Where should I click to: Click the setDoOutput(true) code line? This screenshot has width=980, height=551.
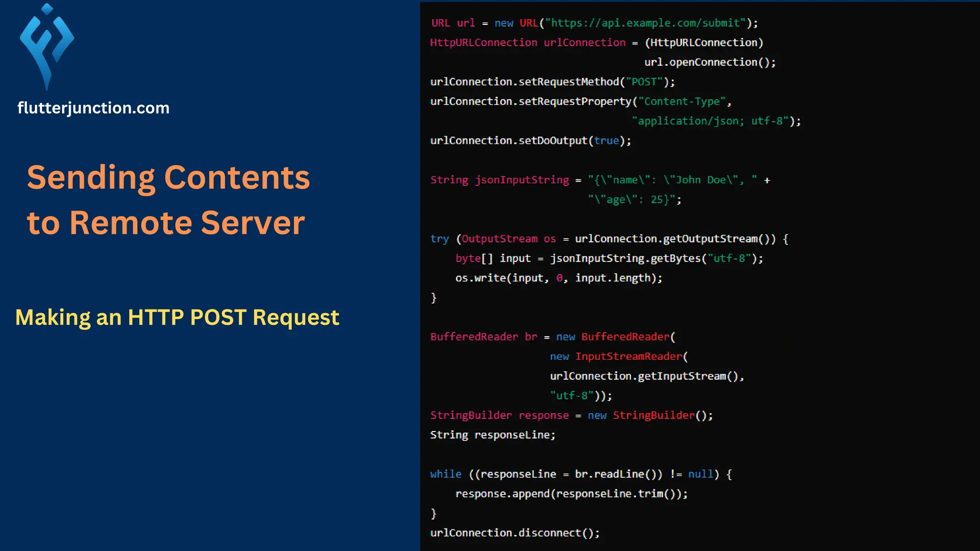pyautogui.click(x=530, y=141)
